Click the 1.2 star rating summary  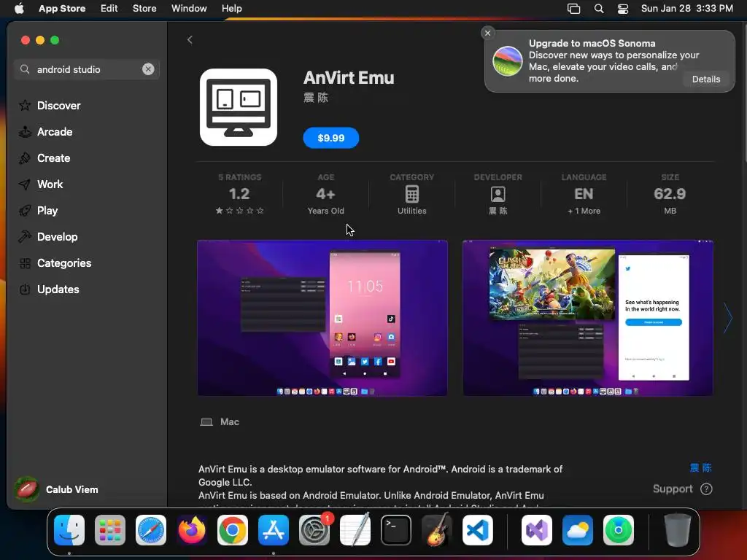(x=239, y=194)
